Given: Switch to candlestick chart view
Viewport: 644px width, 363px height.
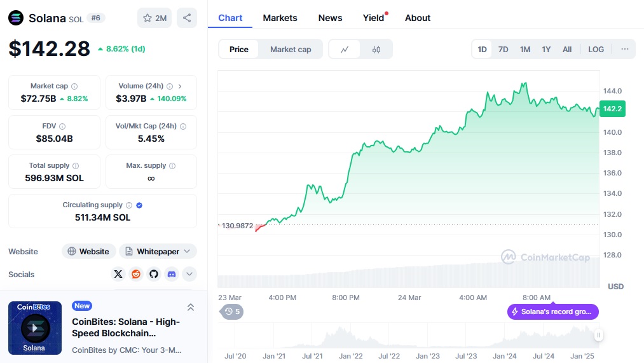Looking at the screenshot, I should 376,50.
